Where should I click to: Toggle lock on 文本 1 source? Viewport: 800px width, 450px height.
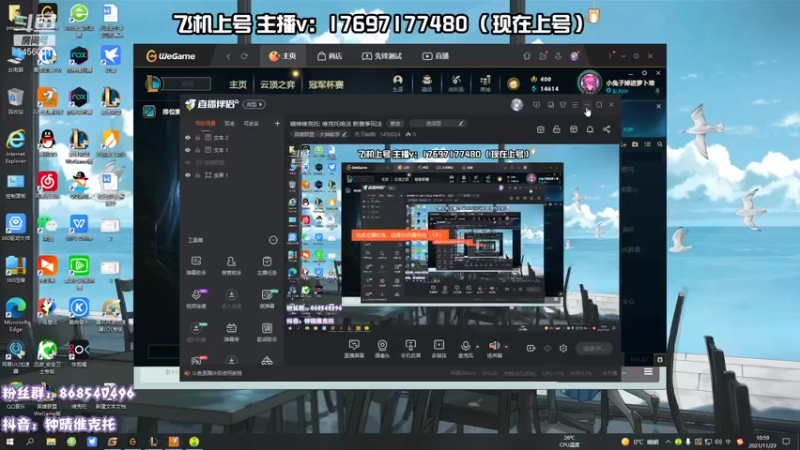tap(197, 150)
